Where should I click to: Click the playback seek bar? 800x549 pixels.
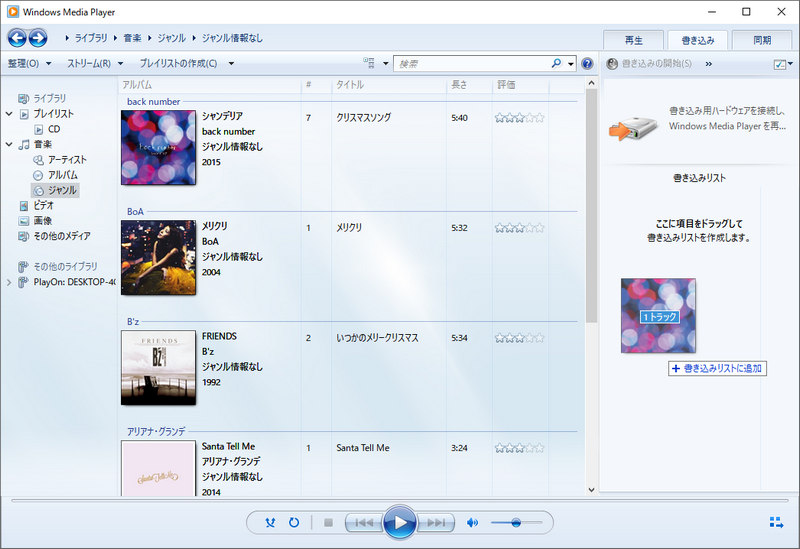(x=400, y=501)
